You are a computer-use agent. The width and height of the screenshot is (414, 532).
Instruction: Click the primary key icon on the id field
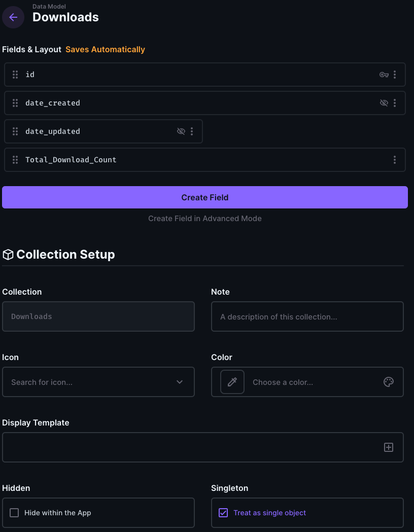point(384,74)
